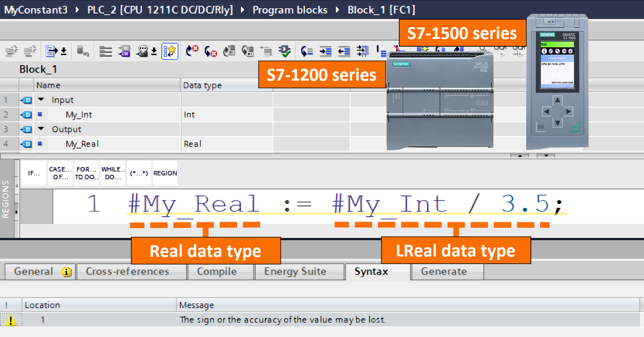Open the dropdown beside the tag information icon
The height and width of the screenshot is (337, 644).
[x=154, y=51]
